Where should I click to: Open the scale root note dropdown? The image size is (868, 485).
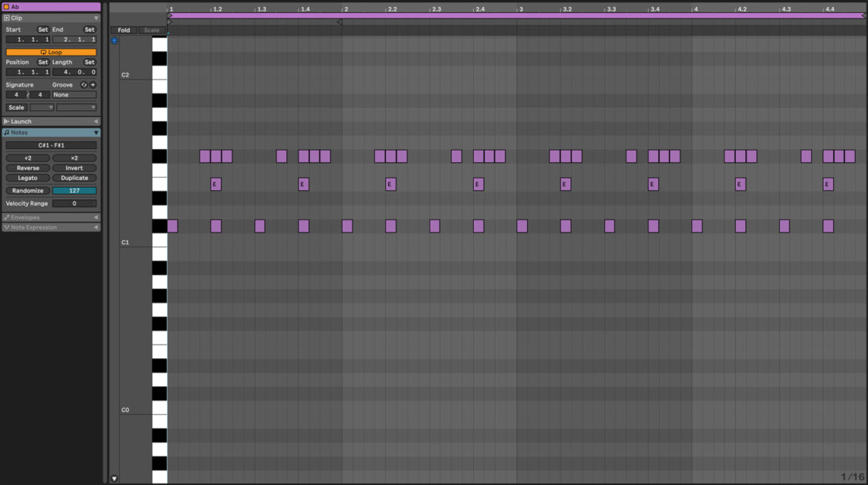(42, 107)
